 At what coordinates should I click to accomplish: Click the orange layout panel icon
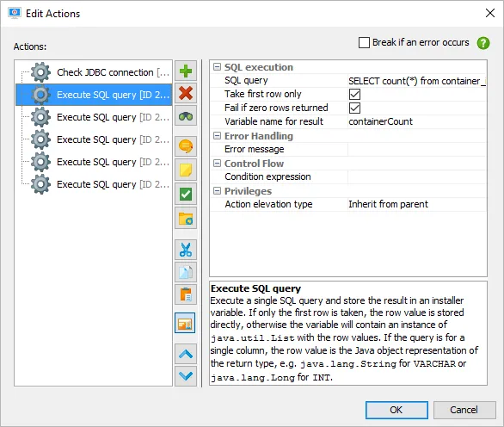[x=185, y=323]
